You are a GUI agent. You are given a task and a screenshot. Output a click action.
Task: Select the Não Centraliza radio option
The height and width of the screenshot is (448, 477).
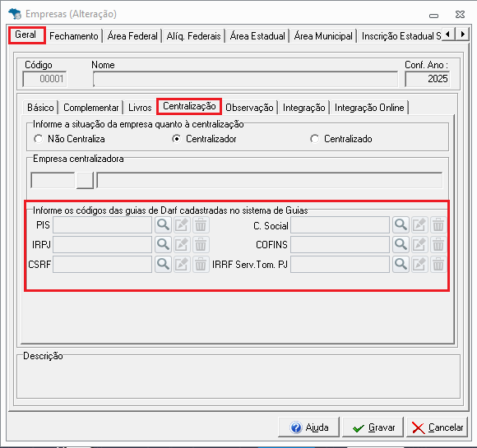click(x=39, y=139)
